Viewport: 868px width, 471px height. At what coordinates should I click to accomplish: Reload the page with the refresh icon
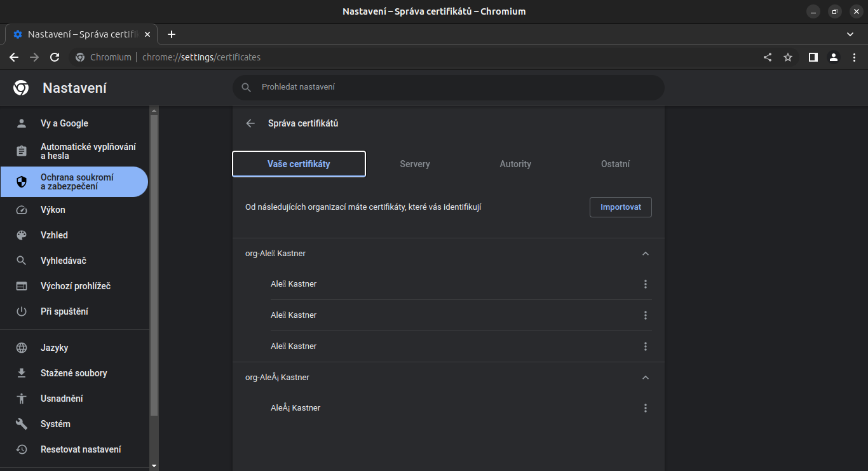click(x=55, y=57)
